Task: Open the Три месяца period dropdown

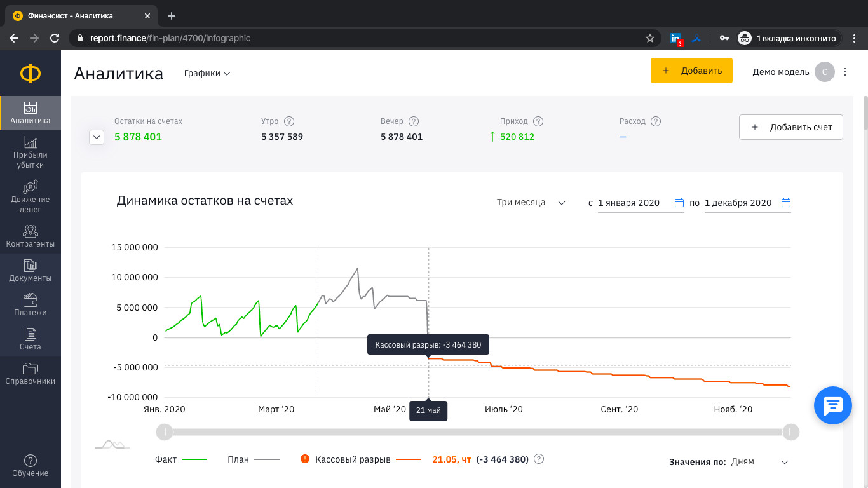Action: [531, 203]
